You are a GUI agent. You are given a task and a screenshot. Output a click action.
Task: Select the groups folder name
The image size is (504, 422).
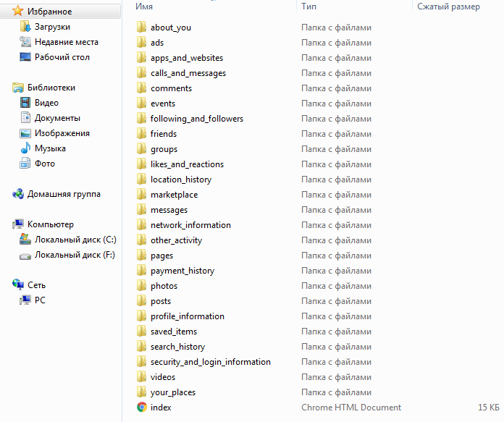click(x=164, y=149)
